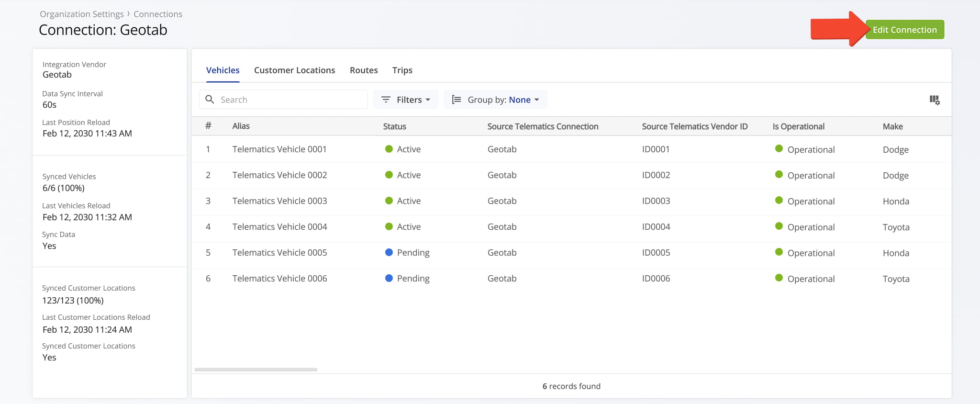This screenshot has width=980, height=404.
Task: Select Telematics Vehicle 0005 row alias
Action: [x=279, y=253]
